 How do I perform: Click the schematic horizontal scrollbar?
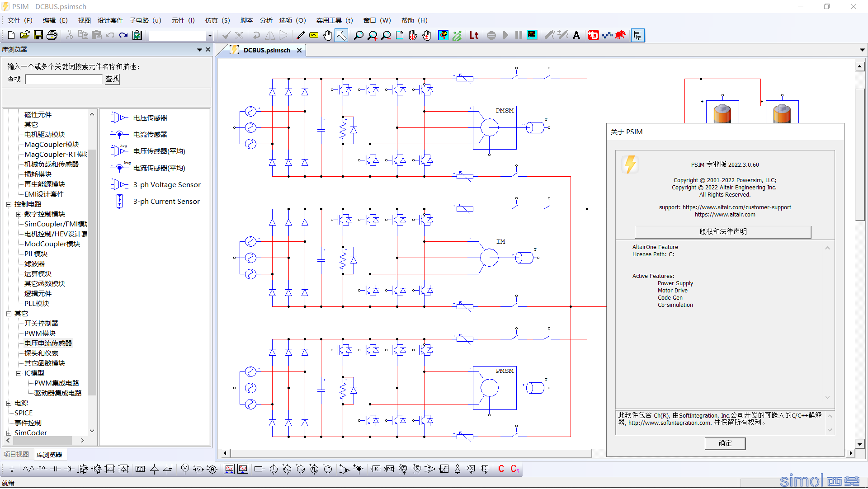click(x=411, y=453)
